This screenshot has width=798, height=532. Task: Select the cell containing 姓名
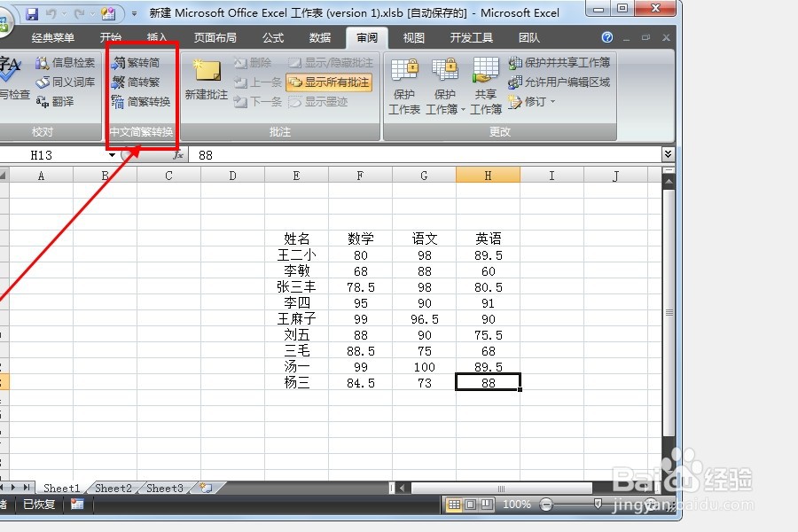(x=297, y=239)
